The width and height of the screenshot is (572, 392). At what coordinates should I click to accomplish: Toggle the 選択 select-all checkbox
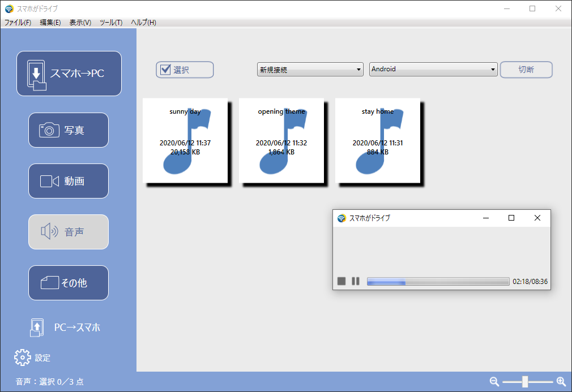[166, 70]
